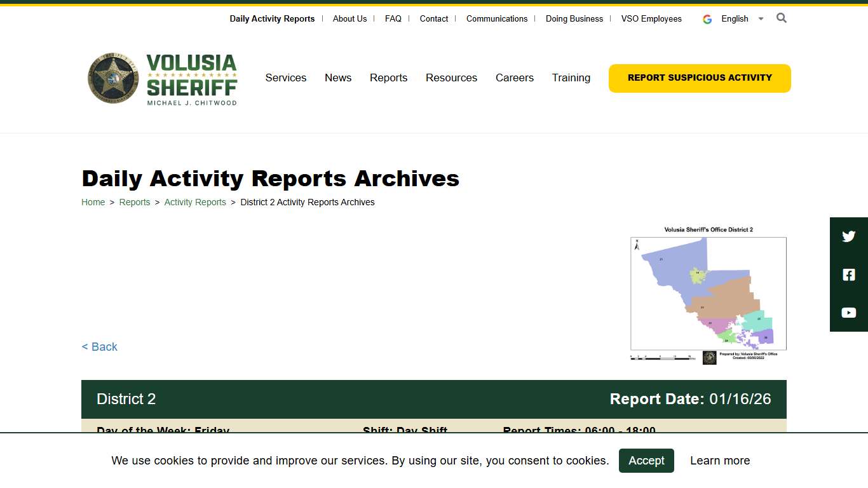
Task: Open Activity Reports from the breadcrumb
Action: click(195, 202)
